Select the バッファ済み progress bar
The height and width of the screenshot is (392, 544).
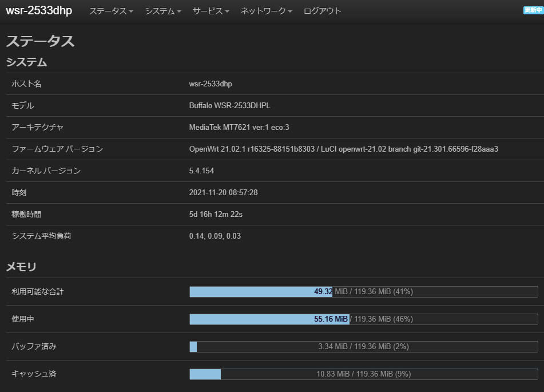(363, 347)
